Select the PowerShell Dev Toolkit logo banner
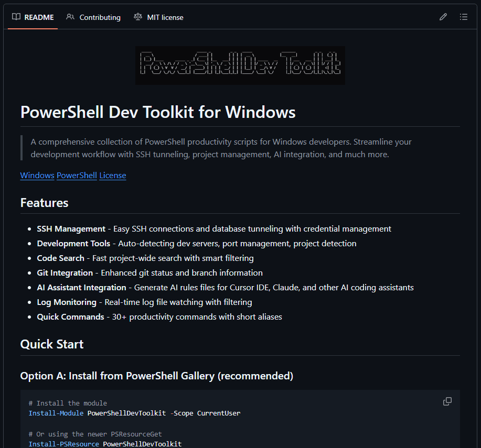The height and width of the screenshot is (448, 481). [240, 65]
